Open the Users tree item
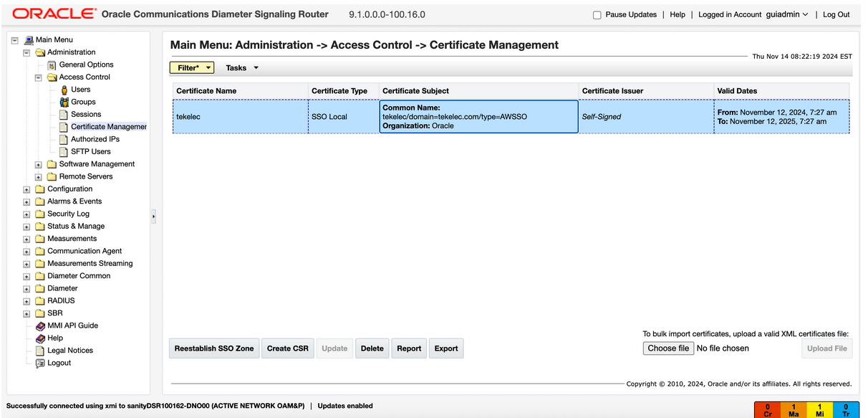This screenshot has height=418, width=868. (x=81, y=90)
